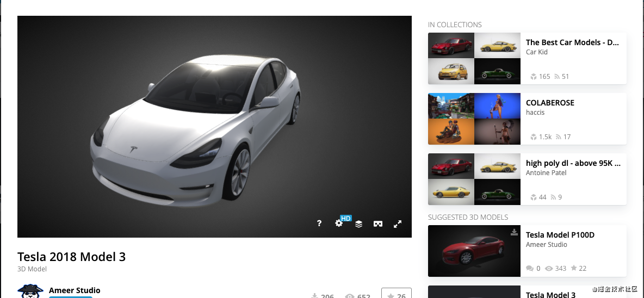The width and height of the screenshot is (644, 298).
Task: Open Car Kid profile link
Action: [536, 52]
